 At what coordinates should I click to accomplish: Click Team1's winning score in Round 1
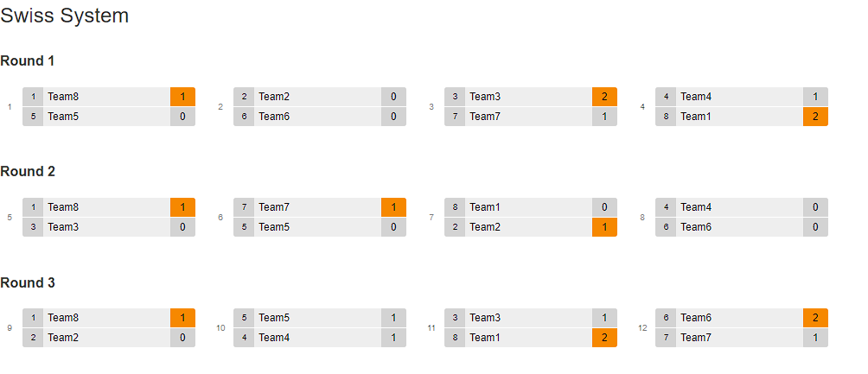click(x=815, y=117)
